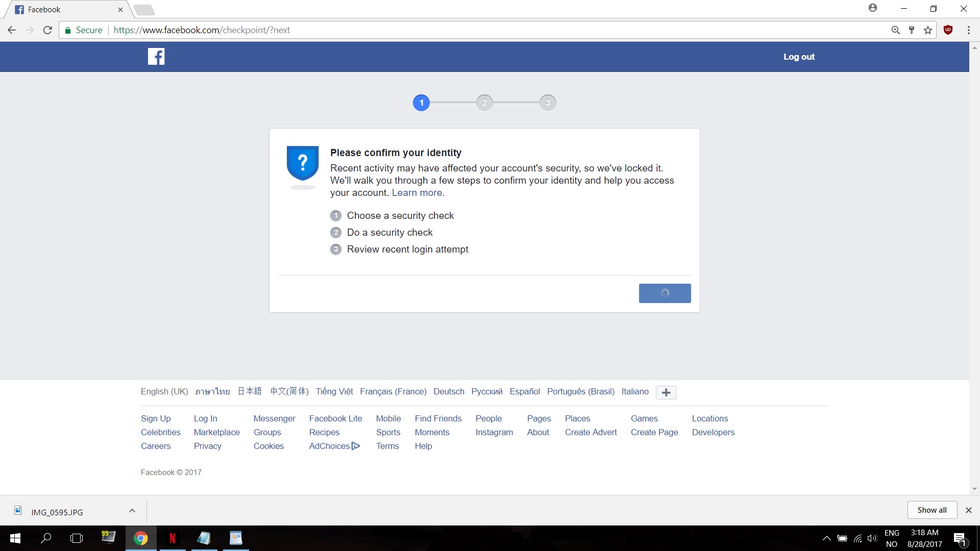Open the Facebook Lite footer link

pos(335,418)
